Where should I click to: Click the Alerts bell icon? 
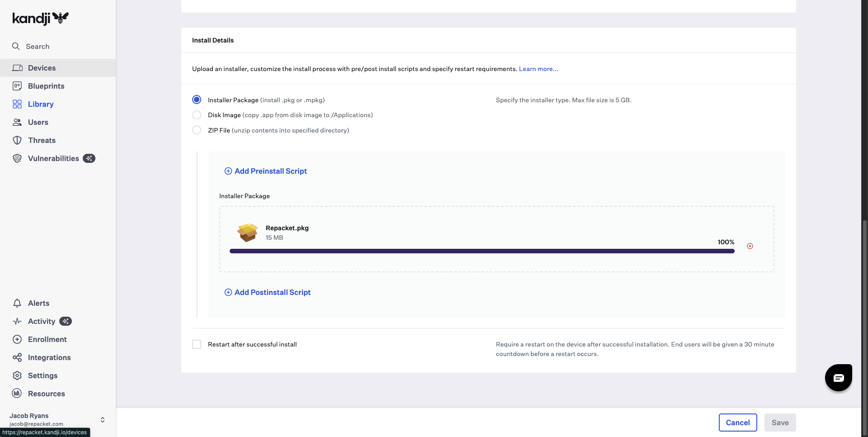coord(17,303)
